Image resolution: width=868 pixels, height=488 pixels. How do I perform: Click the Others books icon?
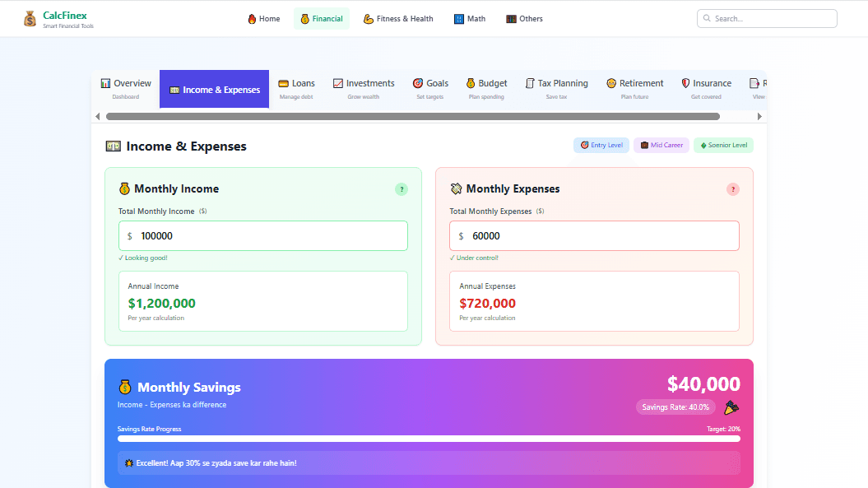click(511, 19)
